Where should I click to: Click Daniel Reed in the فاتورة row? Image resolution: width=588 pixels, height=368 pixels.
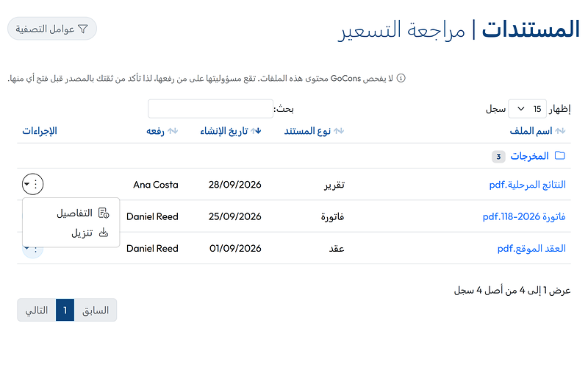[152, 216]
